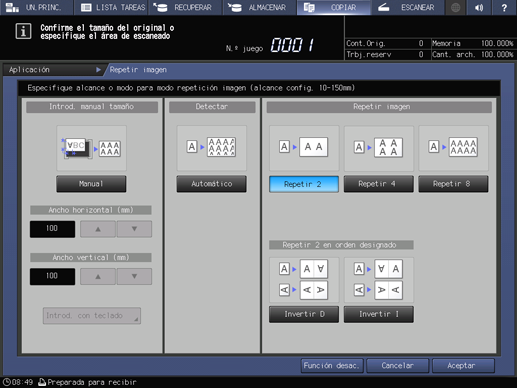The height and width of the screenshot is (388, 517).
Task: Click the N.º juego counter 0001
Action: [292, 45]
